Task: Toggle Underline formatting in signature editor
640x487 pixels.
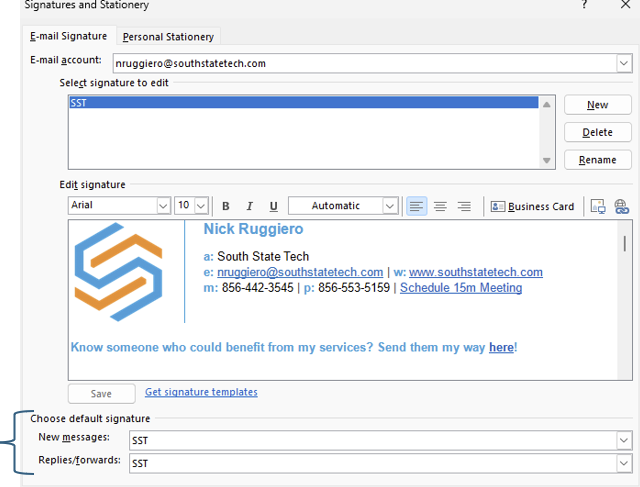Action: [x=274, y=206]
